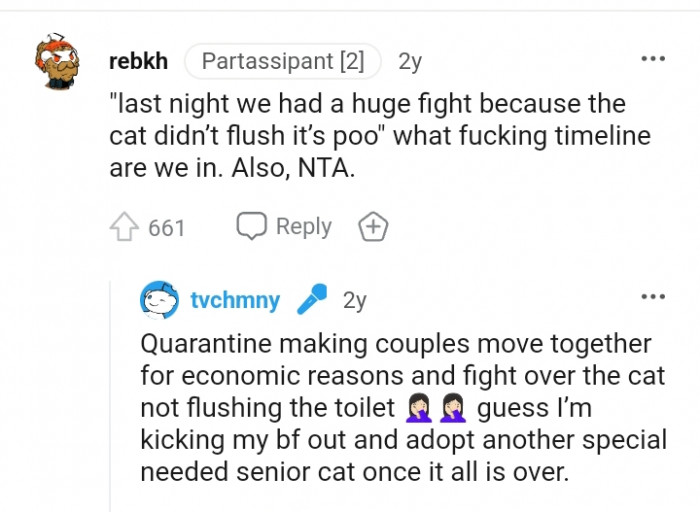Open the timestamp on rebkh's comment
The image size is (700, 512).
410,62
